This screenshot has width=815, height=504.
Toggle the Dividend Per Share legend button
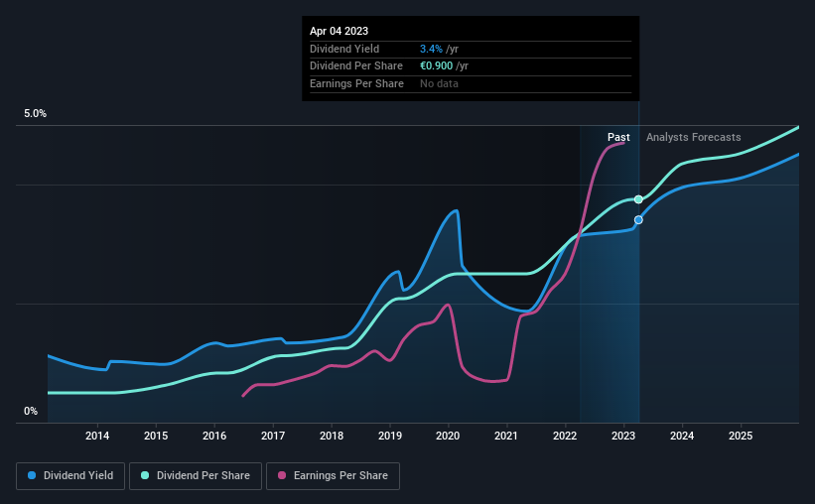196,476
